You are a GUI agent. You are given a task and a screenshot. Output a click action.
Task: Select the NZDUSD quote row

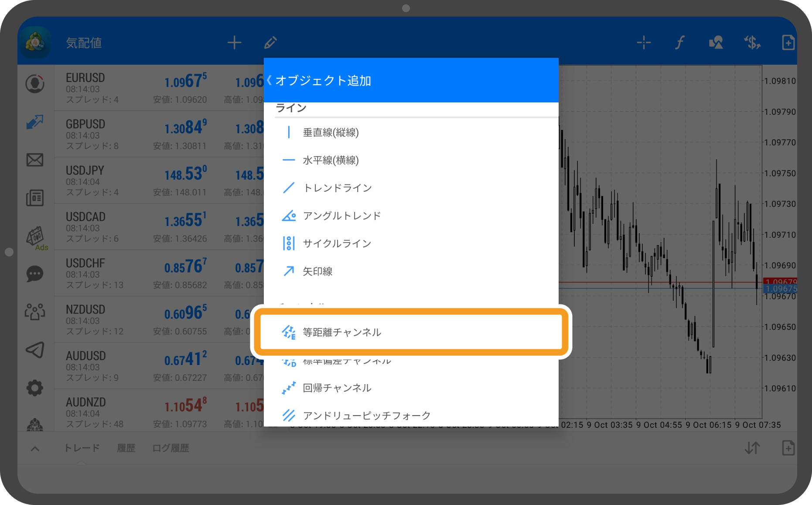coord(159,320)
